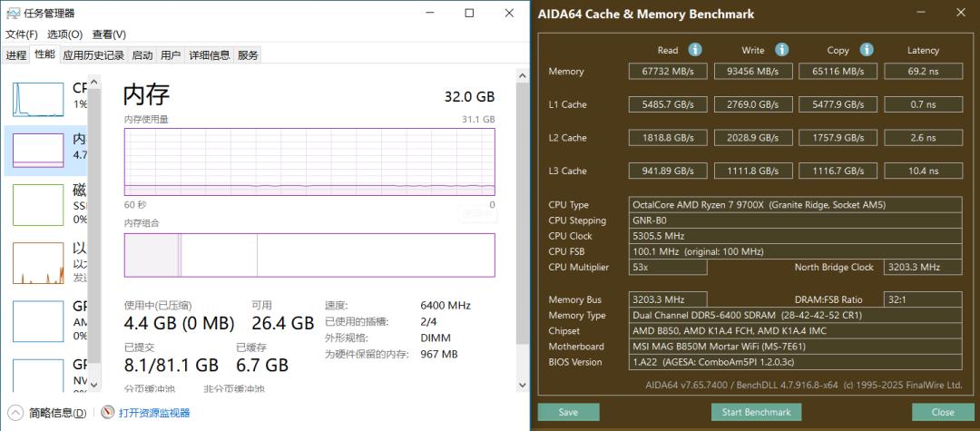This screenshot has height=431, width=980.
Task: Open the 选项(O) menu
Action: coord(64,34)
